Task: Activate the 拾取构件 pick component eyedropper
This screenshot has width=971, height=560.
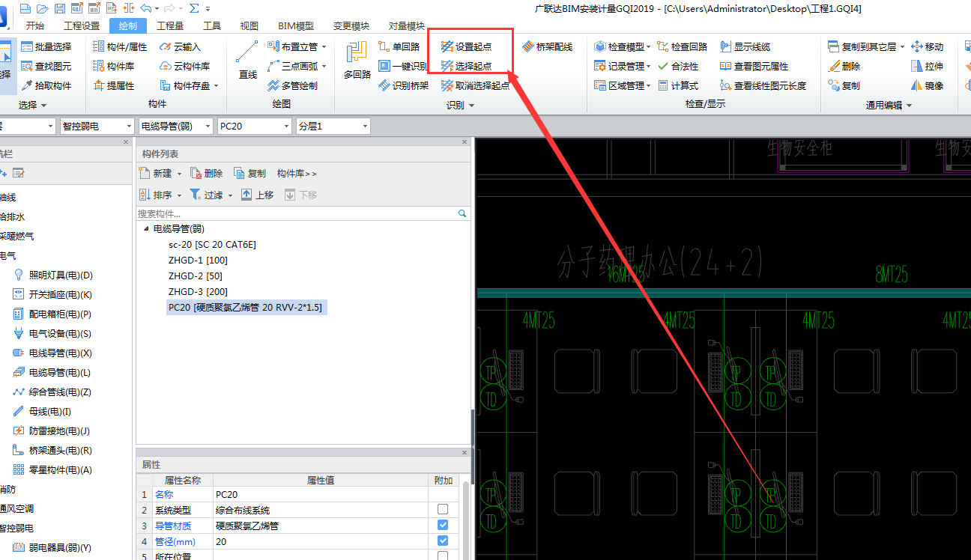Action: (46, 85)
